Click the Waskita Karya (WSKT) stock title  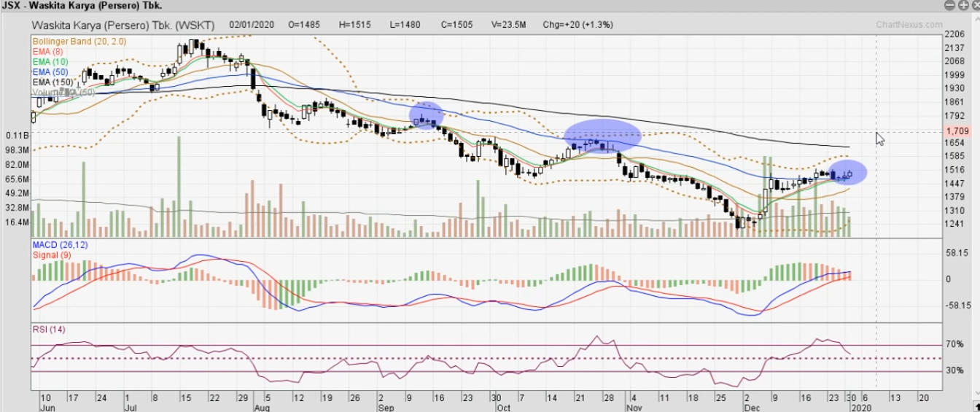[123, 25]
